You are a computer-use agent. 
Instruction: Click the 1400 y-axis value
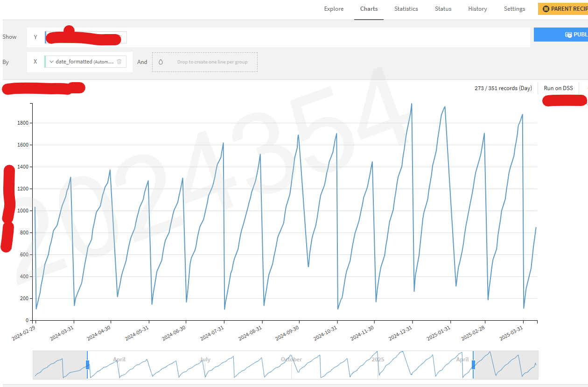point(23,167)
